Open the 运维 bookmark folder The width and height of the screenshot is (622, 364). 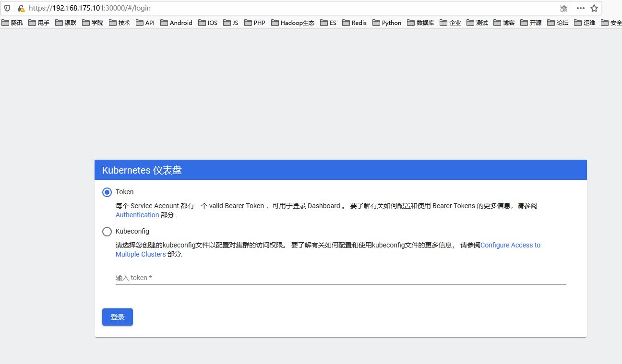(585, 23)
